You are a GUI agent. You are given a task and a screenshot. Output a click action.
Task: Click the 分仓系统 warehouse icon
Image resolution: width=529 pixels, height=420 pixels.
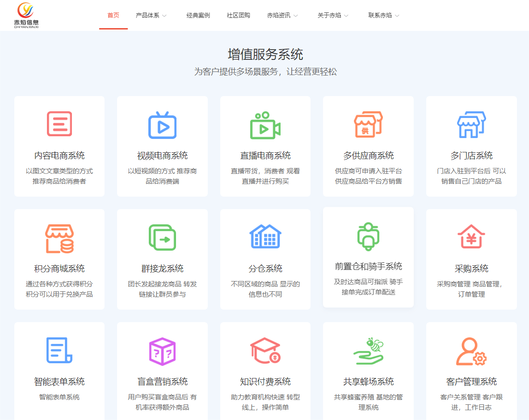click(x=265, y=236)
